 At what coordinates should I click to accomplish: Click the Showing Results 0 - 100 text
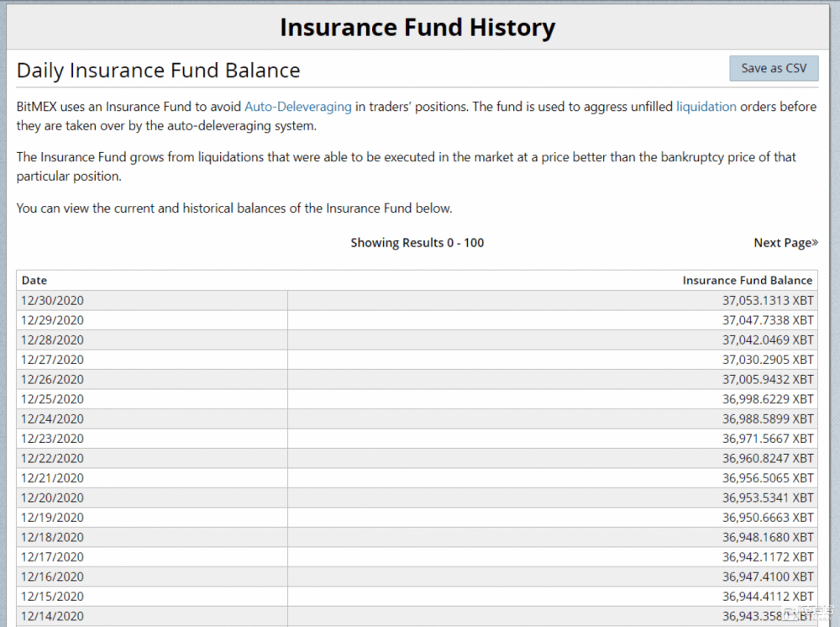coord(417,243)
